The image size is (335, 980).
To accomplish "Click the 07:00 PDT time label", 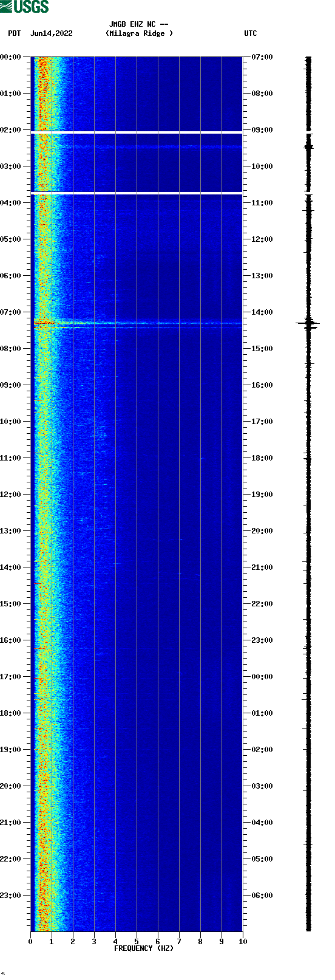I will [11, 312].
